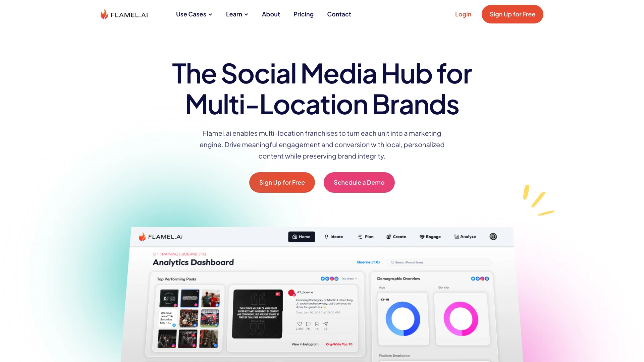Select the Boerne TX location filter
The width and height of the screenshot is (644, 362).
tap(368, 262)
